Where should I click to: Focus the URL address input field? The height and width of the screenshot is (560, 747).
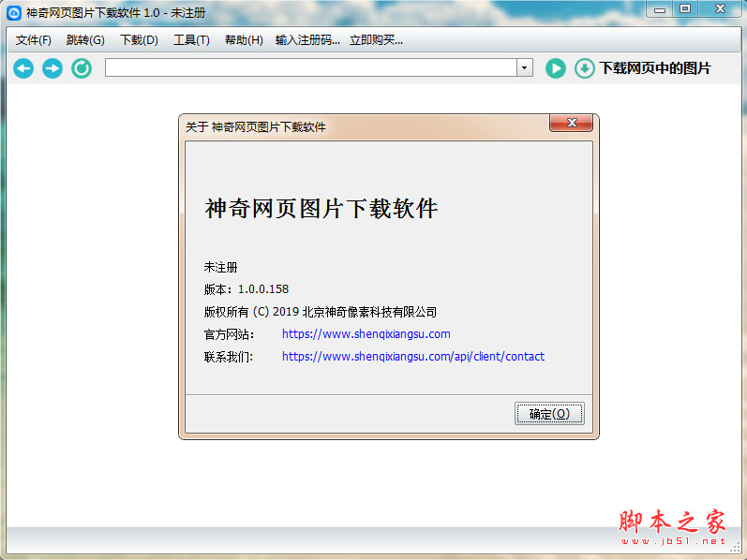[x=311, y=67]
